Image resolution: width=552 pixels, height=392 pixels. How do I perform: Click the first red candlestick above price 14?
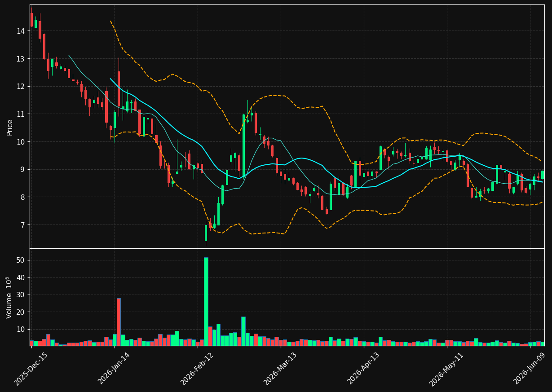coord(31,20)
